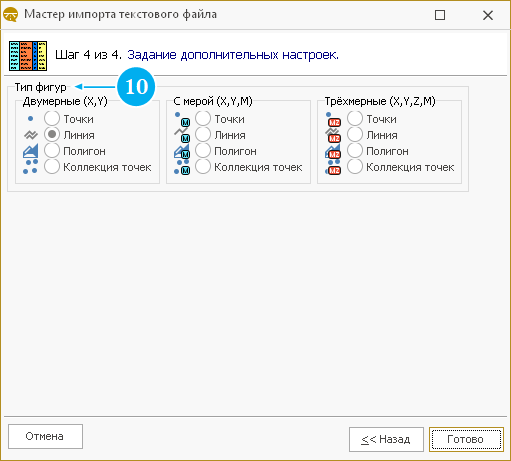This screenshot has height=461, width=511.
Task: Choose Коллекция точек under Трёхмерные
Action: pyautogui.click(x=400, y=167)
